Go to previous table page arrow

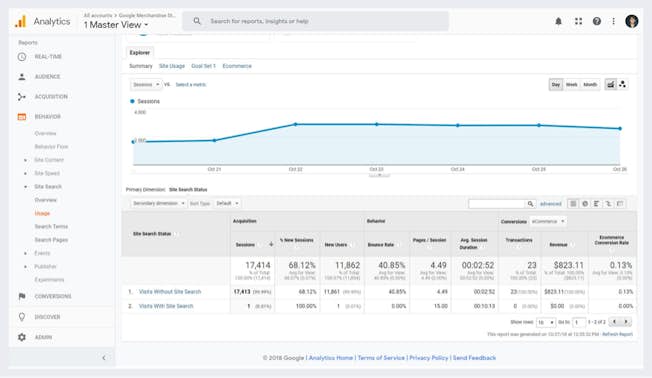coord(614,321)
